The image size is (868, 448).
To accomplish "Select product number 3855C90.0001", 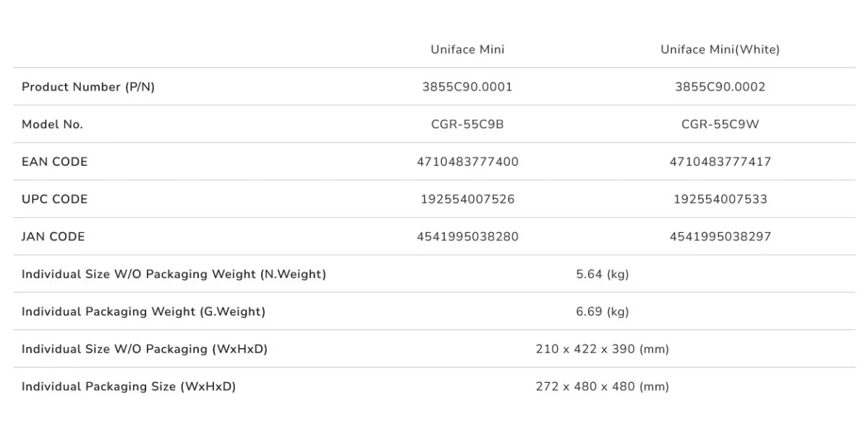I will point(467,87).
